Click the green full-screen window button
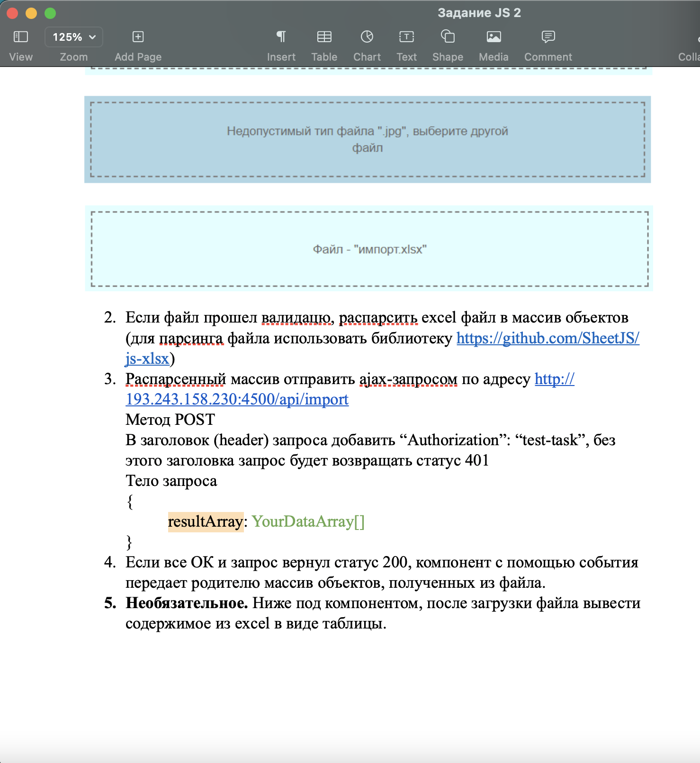700x763 pixels. tap(50, 13)
